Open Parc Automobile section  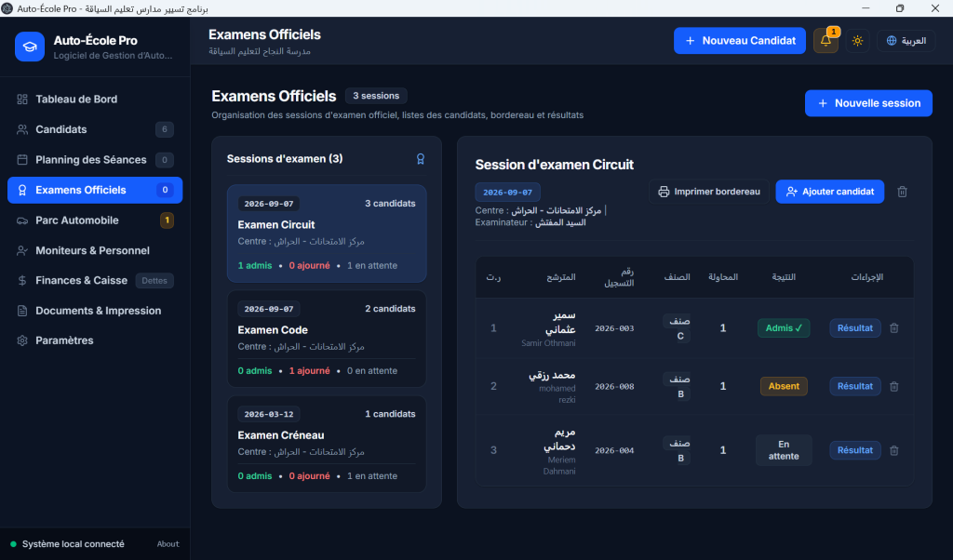coord(95,220)
